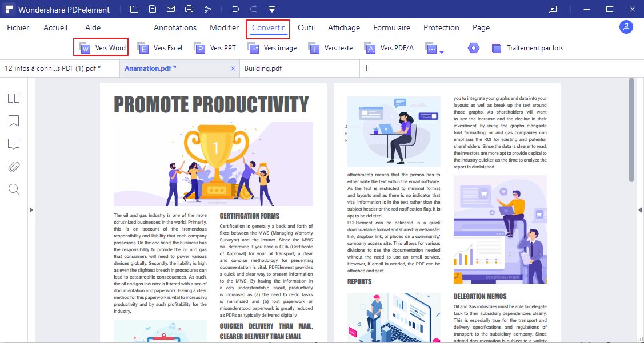
Task: Expand right side panel arrow
Action: tap(640, 210)
